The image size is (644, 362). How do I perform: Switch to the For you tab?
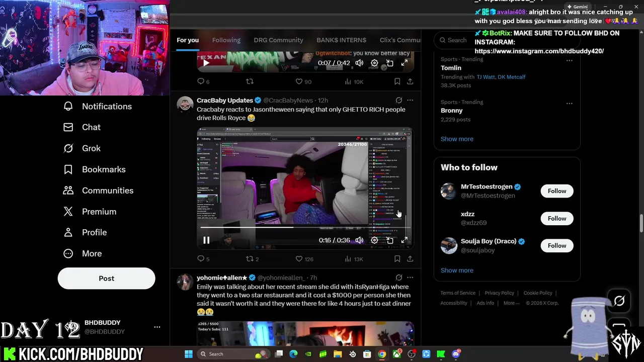pos(188,40)
